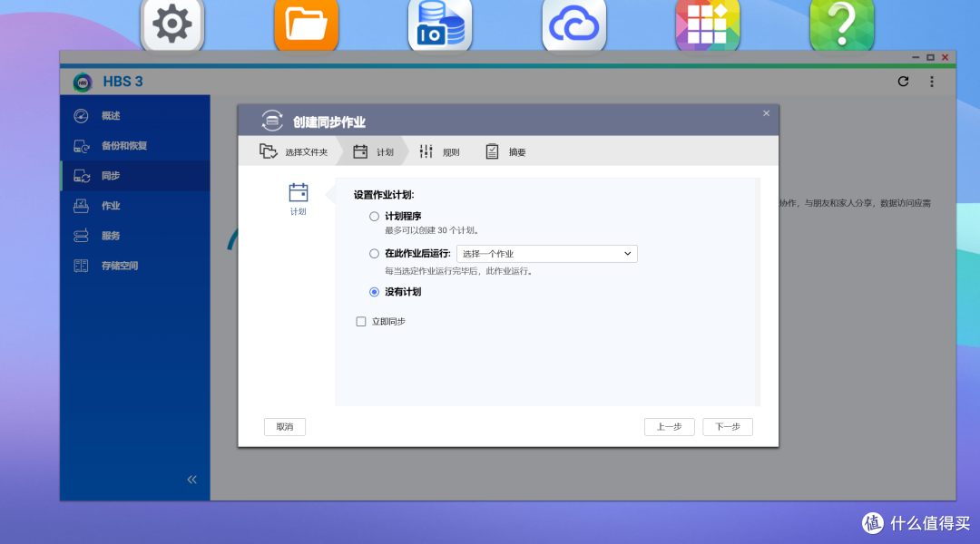Image resolution: width=980 pixels, height=544 pixels.
Task: Collapse the HBS 3 sidebar with double chevron
Action: 191,480
